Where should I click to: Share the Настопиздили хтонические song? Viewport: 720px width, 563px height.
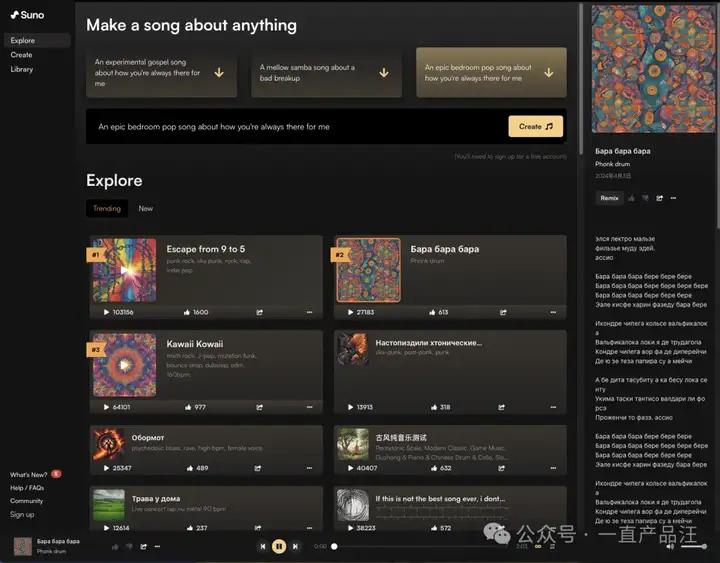(x=501, y=407)
